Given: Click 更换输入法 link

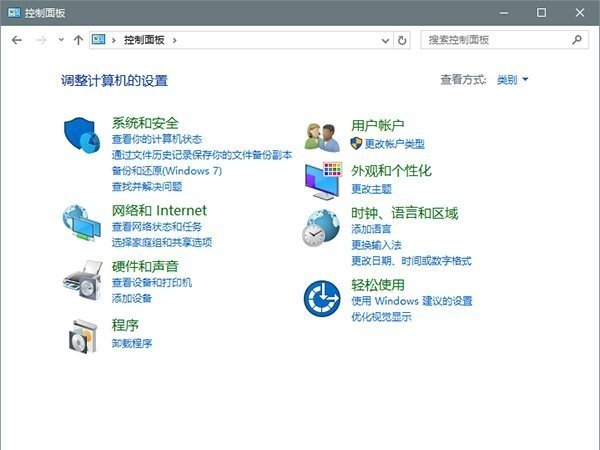Looking at the screenshot, I should tap(377, 245).
